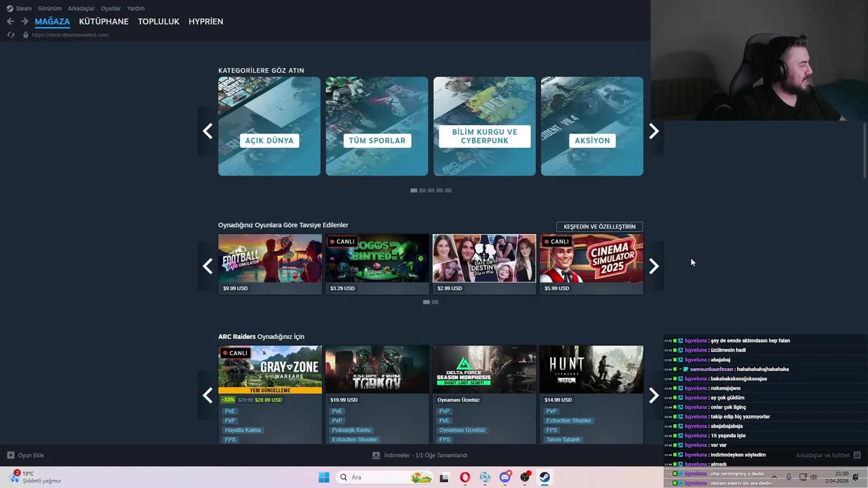Click the microphone icon in system tray

(x=789, y=477)
